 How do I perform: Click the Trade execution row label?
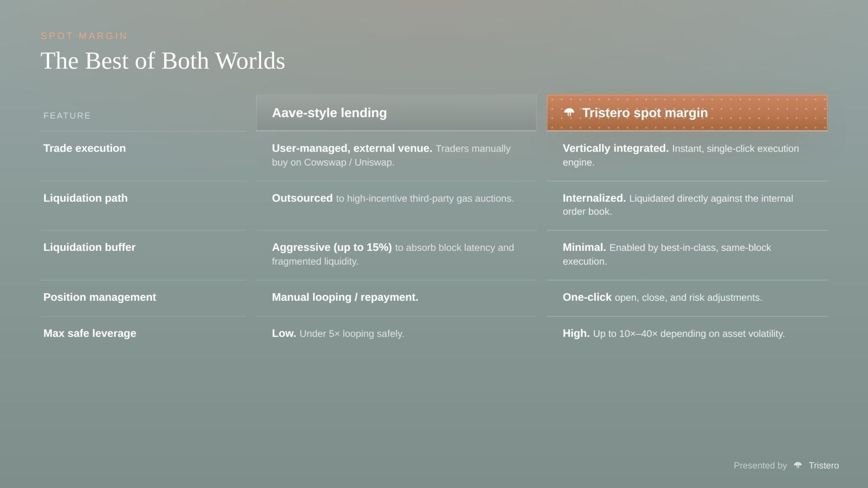pyautogui.click(x=84, y=148)
